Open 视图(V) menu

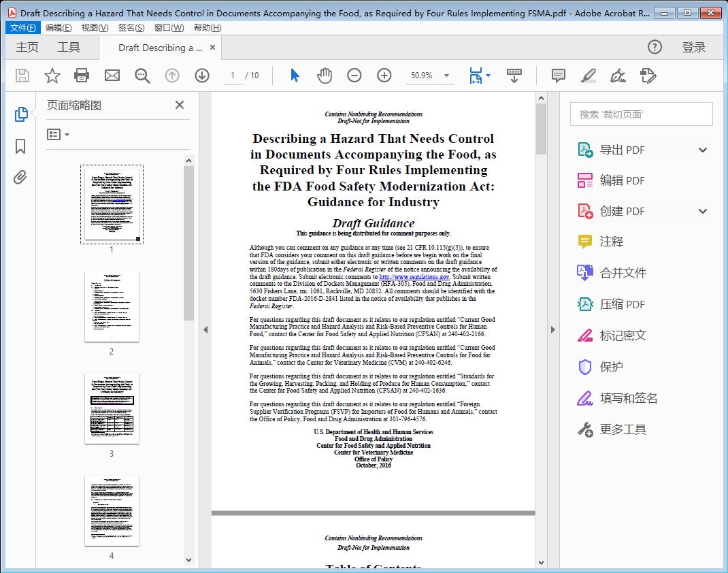point(95,28)
